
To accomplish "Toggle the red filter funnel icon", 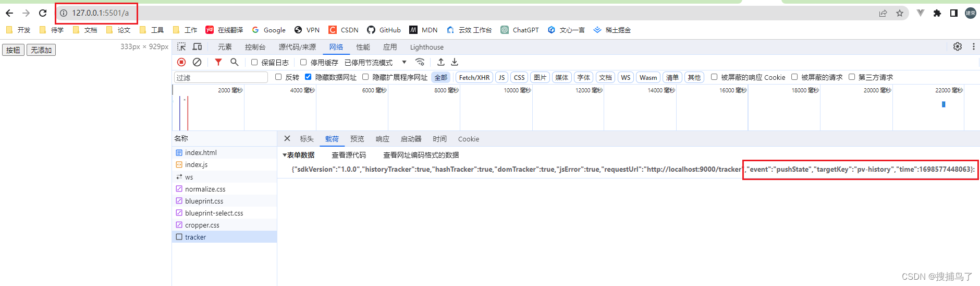I will coord(218,62).
